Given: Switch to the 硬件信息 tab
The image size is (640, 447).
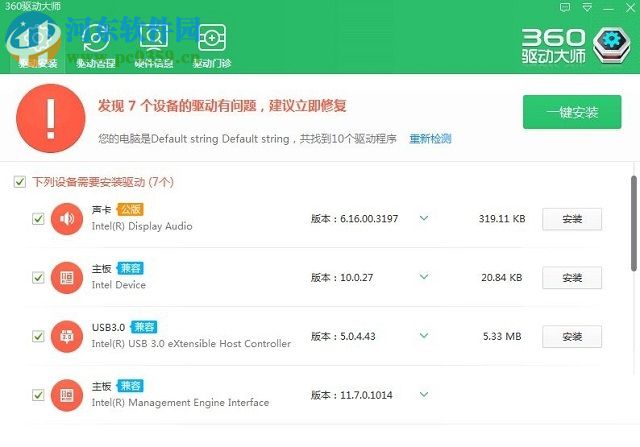Looking at the screenshot, I should pos(153,46).
